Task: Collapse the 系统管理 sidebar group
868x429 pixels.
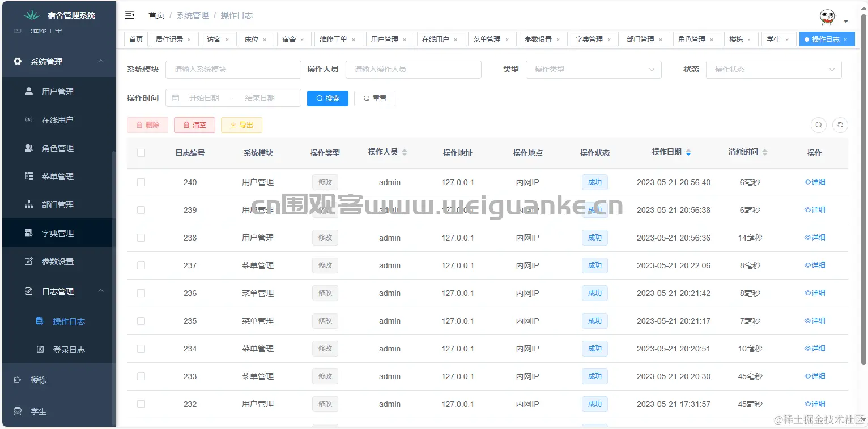Action: [59, 62]
